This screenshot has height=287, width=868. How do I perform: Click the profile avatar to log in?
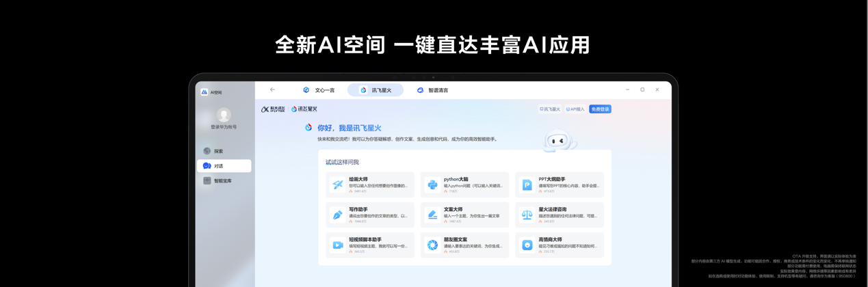coord(224,115)
